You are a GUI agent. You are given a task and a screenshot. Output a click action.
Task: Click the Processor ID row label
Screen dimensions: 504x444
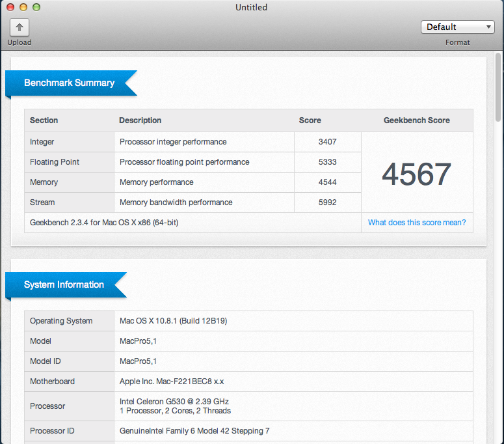(x=52, y=431)
